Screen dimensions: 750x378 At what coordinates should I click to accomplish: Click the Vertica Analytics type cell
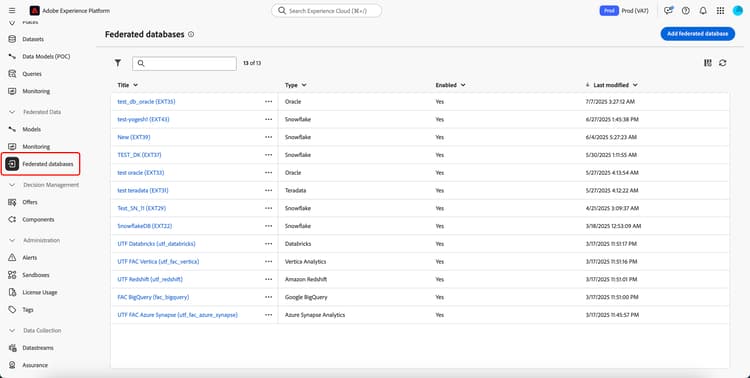tap(306, 262)
